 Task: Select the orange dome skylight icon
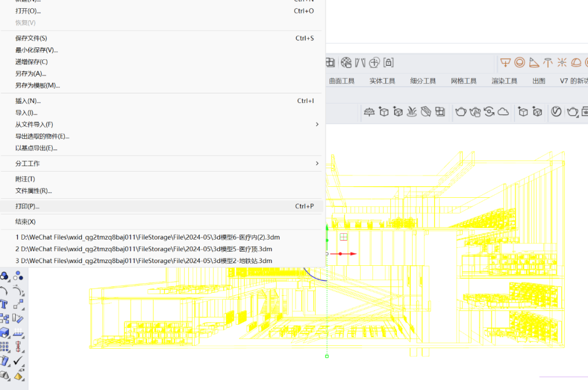coord(576,62)
